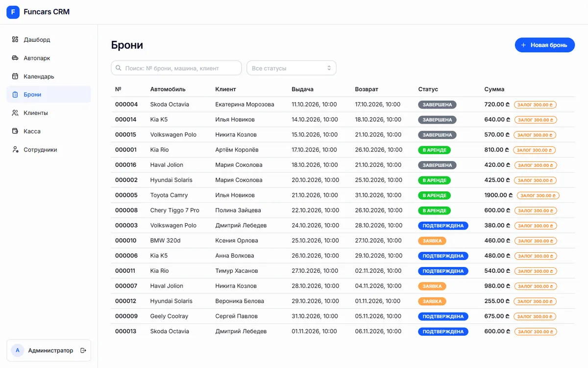588x368 pixels.
Task: Click the Chery Tiggo 7 Pro cell
Action: pyautogui.click(x=175, y=210)
